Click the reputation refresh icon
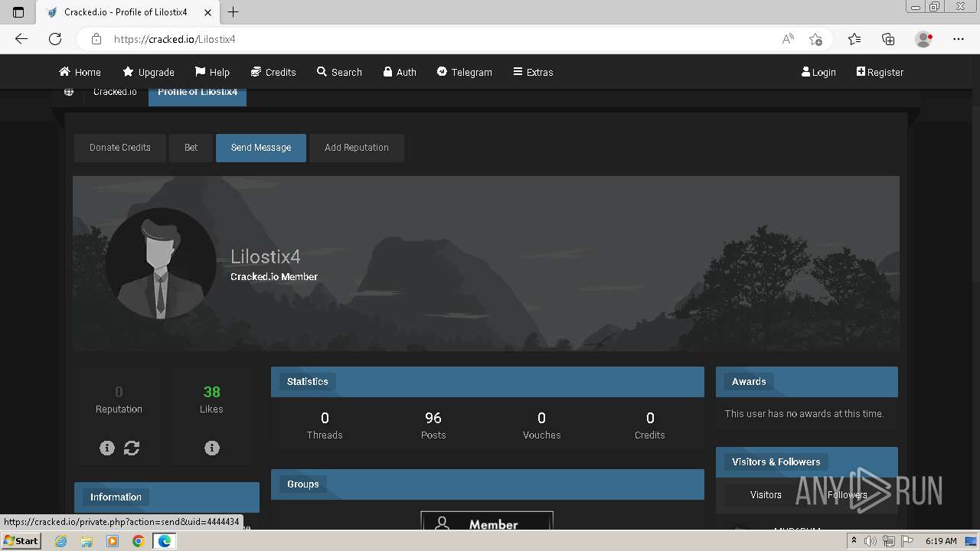The height and width of the screenshot is (551, 980). coord(132,448)
